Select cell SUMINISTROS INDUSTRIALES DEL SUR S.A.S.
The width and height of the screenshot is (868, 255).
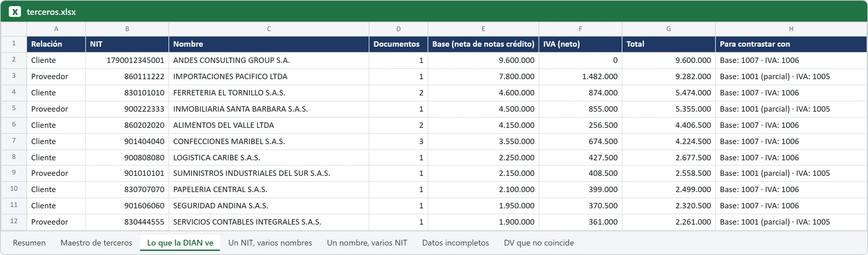pos(269,173)
